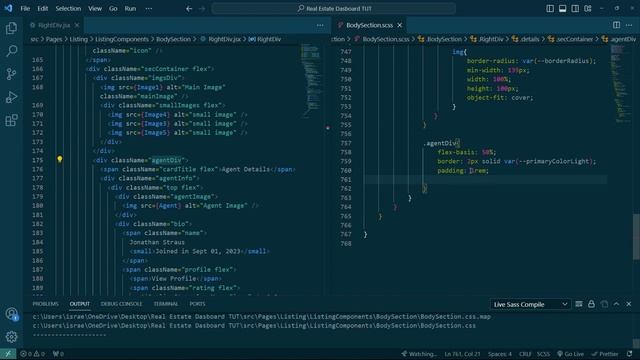The image size is (640, 360).
Task: Open Customize Layout icon
Action: tap(588, 8)
